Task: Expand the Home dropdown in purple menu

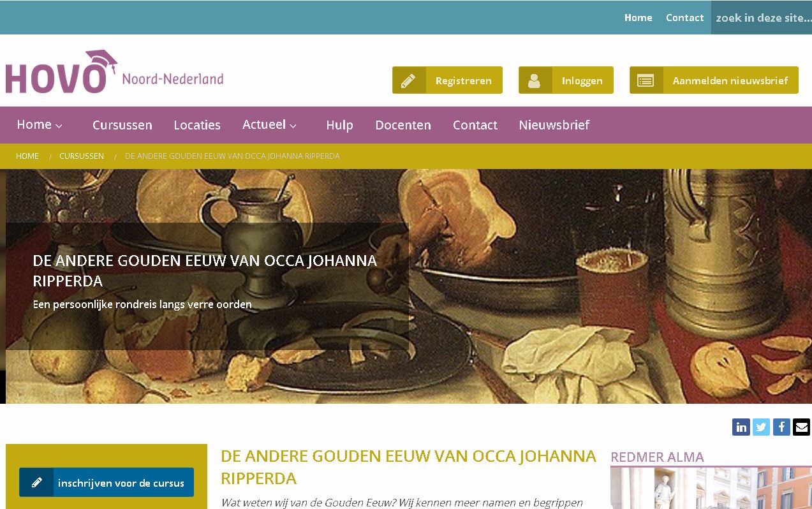Action: (x=40, y=124)
